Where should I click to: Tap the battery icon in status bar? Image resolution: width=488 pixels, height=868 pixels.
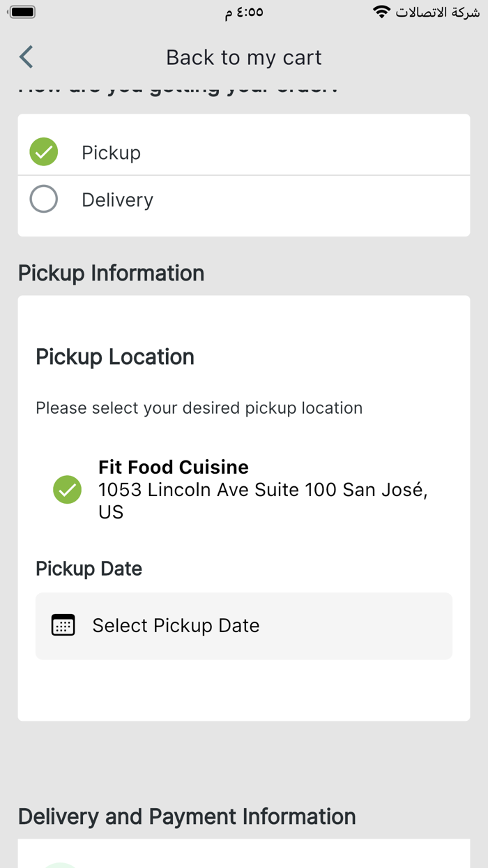22,13
